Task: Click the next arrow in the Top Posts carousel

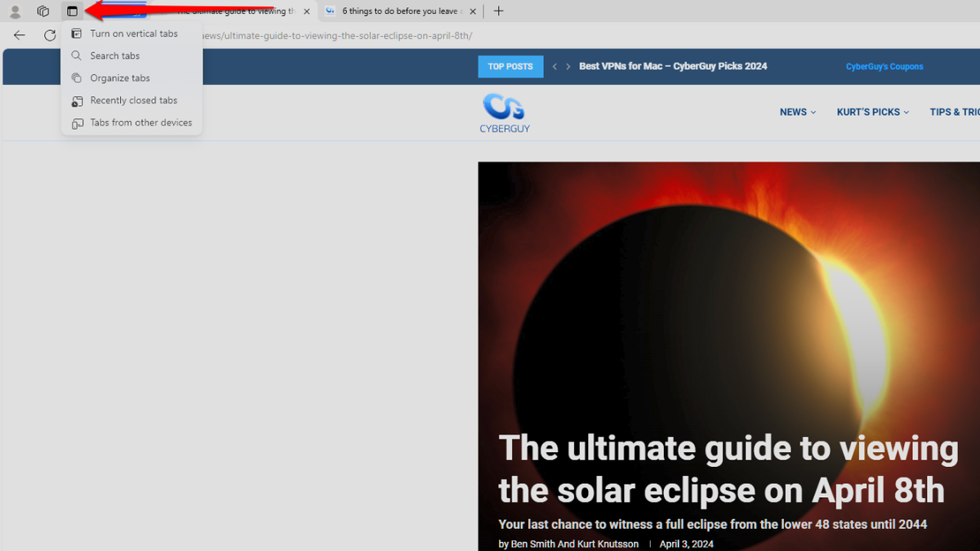Action: [x=567, y=66]
